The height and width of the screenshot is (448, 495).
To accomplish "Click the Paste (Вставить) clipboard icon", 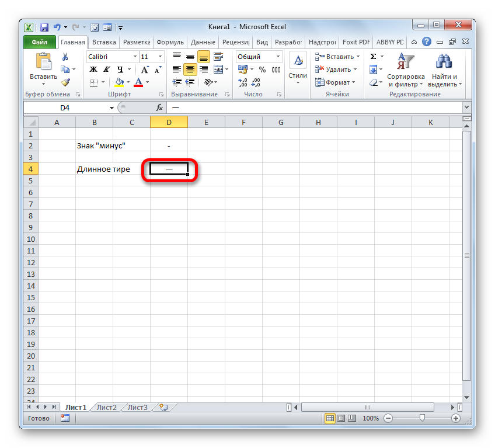I will [x=44, y=62].
